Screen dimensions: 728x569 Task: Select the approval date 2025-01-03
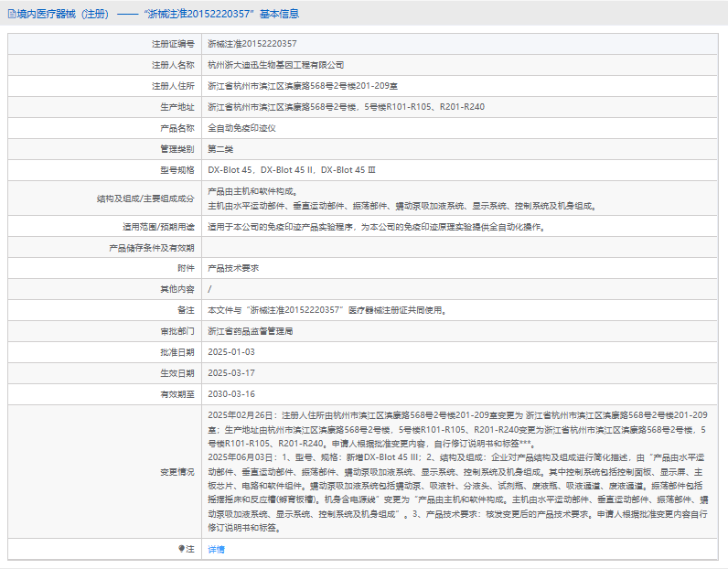click(231, 352)
